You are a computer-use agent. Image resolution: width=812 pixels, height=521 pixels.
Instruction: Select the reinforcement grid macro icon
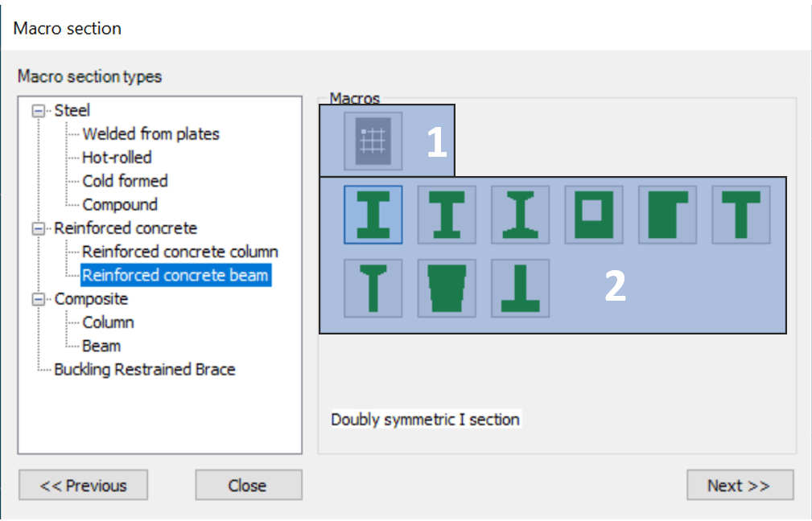click(373, 142)
